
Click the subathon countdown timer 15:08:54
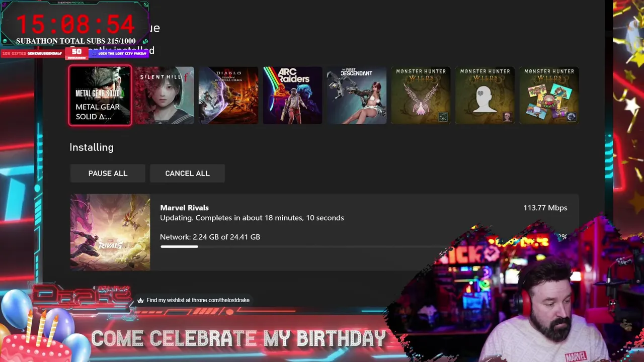75,24
